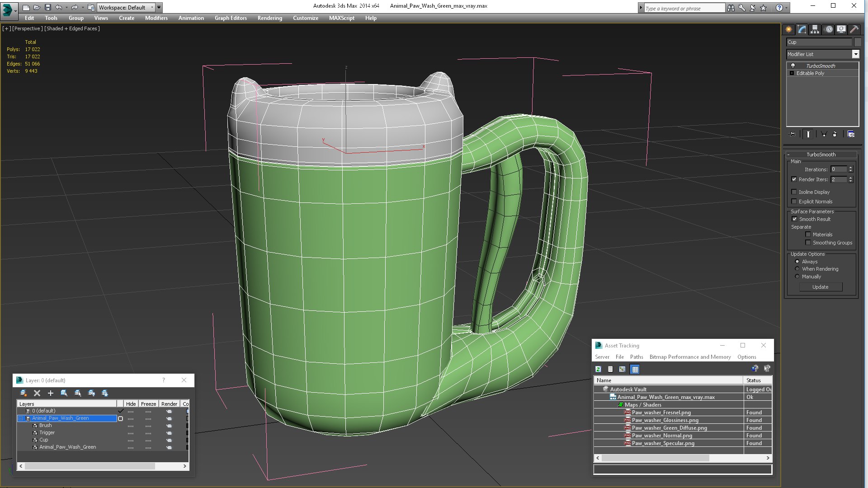The width and height of the screenshot is (868, 488).
Task: Open the Create command panel tab
Action: (788, 29)
